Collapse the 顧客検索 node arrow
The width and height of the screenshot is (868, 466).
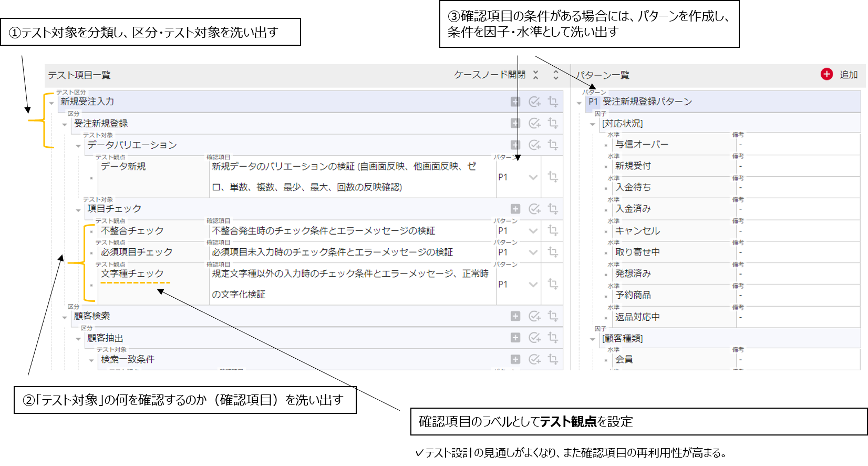pyautogui.click(x=65, y=318)
